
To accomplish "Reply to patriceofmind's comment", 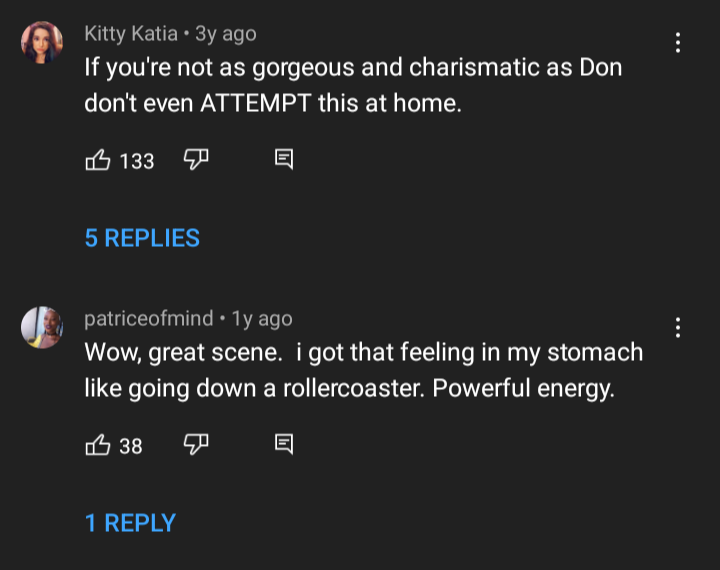I will pyautogui.click(x=284, y=444).
